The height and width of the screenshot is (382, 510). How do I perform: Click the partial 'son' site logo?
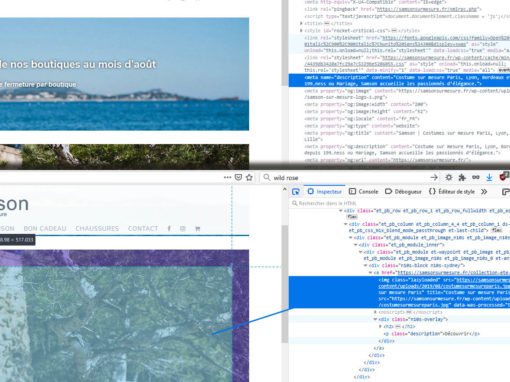pos(14,204)
